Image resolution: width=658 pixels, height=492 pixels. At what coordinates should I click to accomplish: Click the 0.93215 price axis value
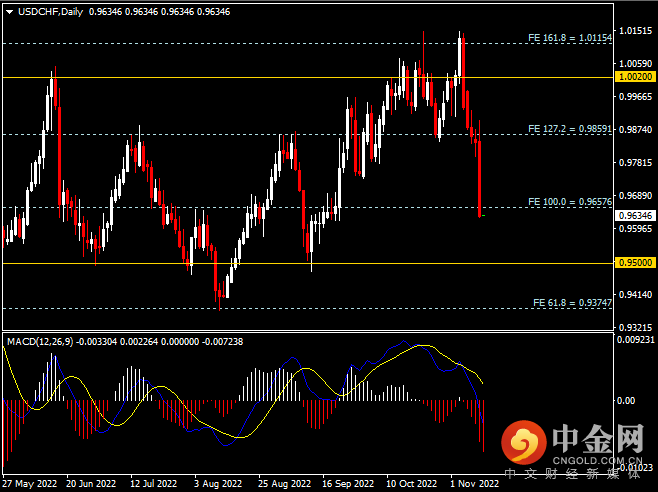(x=636, y=327)
